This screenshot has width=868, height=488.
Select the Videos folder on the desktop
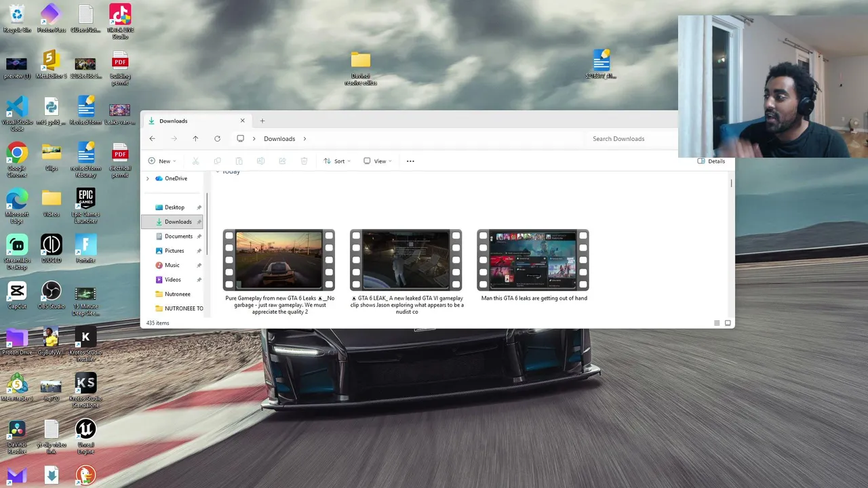coord(51,203)
